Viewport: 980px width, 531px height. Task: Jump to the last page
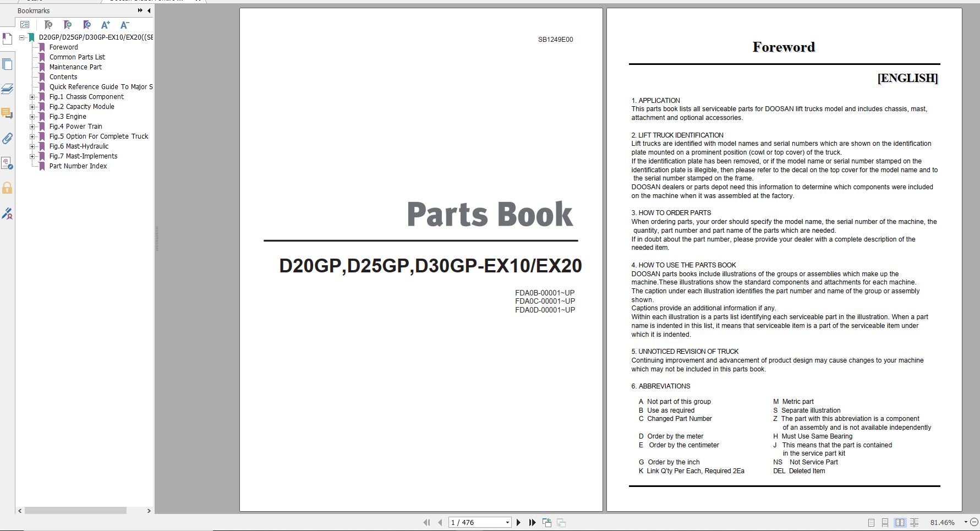click(x=532, y=522)
